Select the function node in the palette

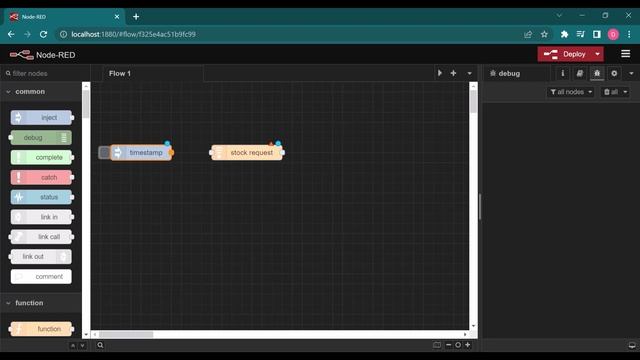(41, 329)
